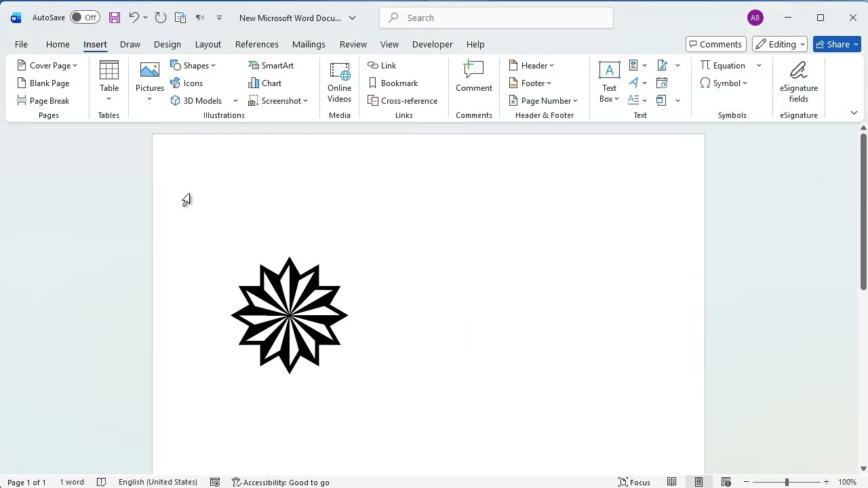Expand the Shapes dropdown

pyautogui.click(x=213, y=66)
